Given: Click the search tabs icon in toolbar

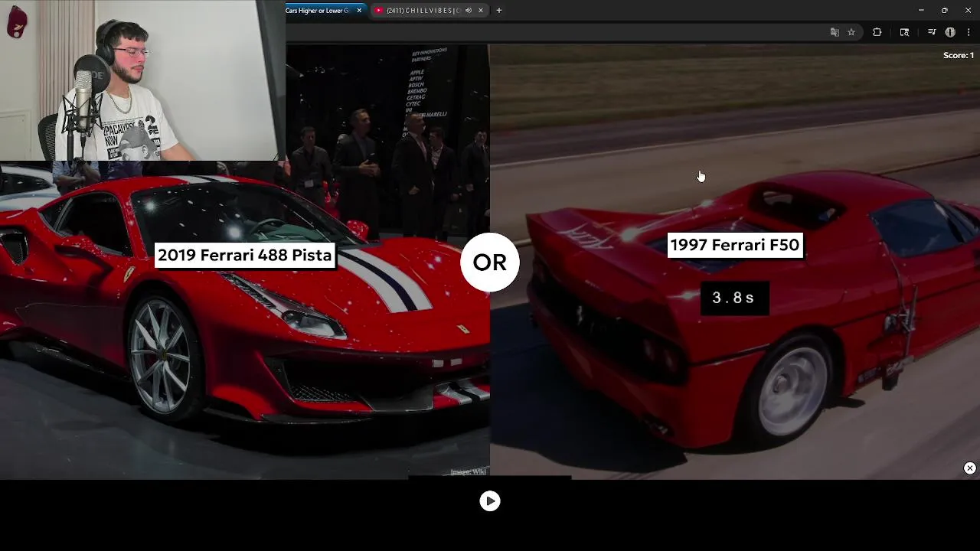Looking at the screenshot, I should (904, 32).
